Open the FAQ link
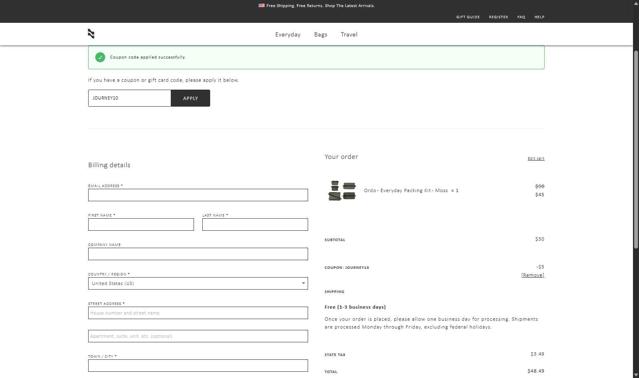 coord(521,17)
